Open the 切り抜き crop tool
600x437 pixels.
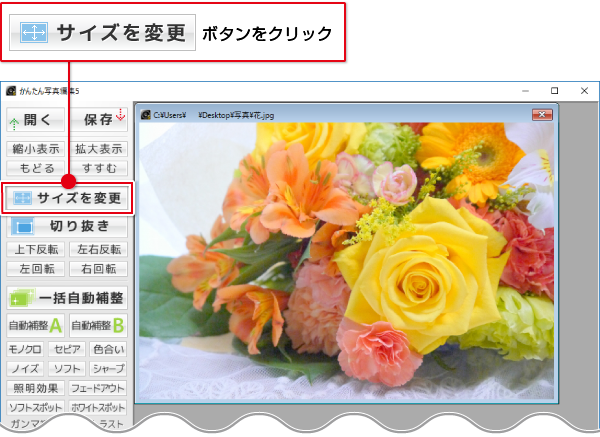pyautogui.click(x=67, y=226)
